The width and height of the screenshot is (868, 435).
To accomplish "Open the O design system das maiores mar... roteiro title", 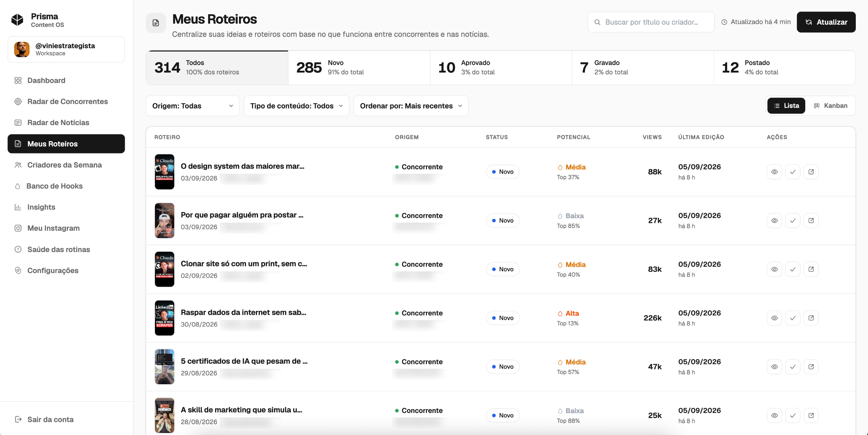I will pos(242,166).
